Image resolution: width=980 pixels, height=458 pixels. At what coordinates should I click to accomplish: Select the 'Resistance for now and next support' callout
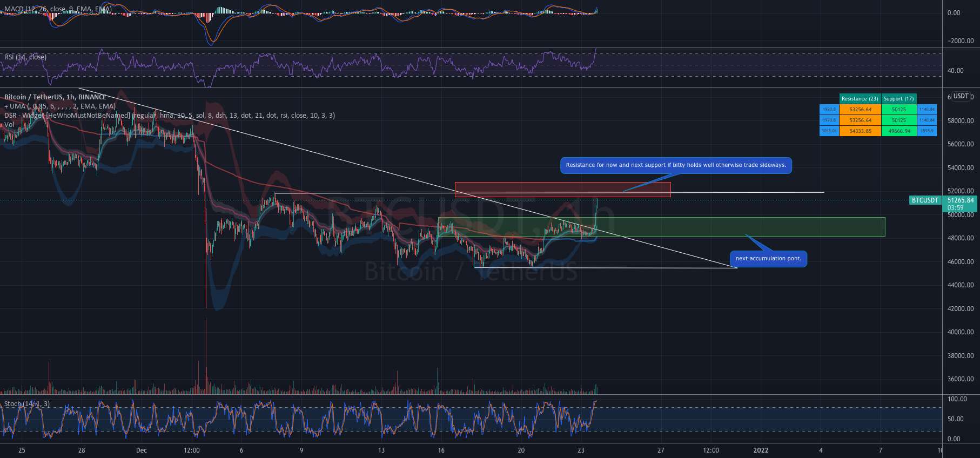676,165
